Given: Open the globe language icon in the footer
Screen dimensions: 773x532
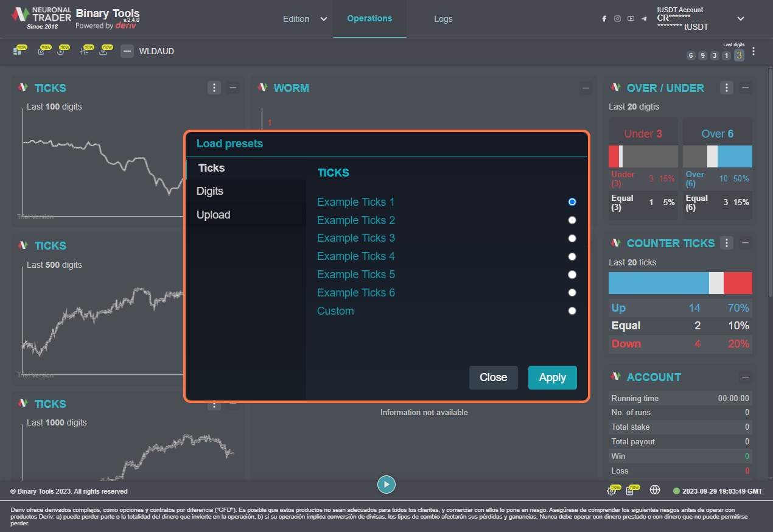Looking at the screenshot, I should click(x=655, y=490).
